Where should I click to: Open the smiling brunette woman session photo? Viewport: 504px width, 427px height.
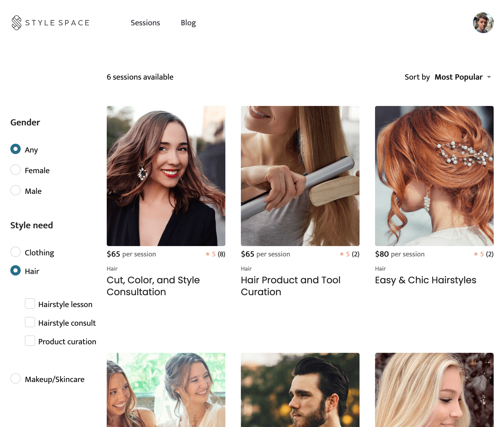166,176
